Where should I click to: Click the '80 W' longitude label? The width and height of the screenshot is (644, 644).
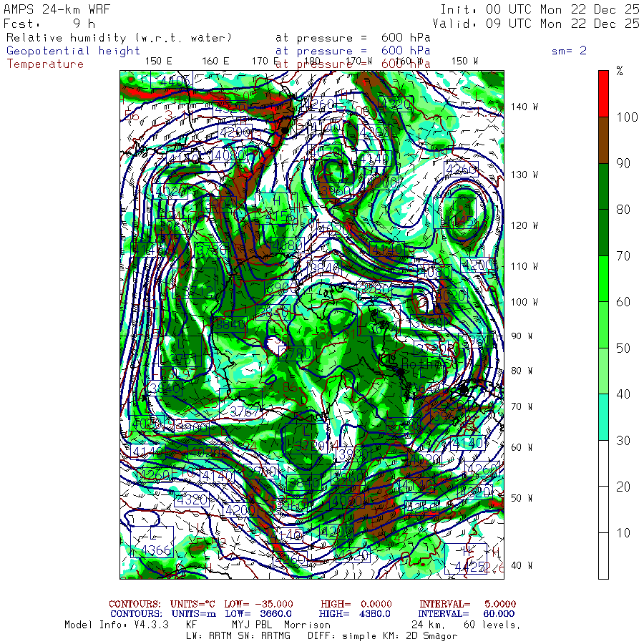522,371
